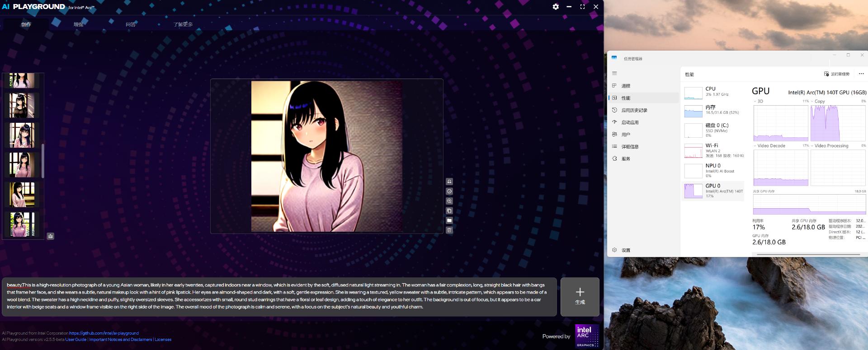Screen dimensions: 868x350
Task: Open 应用历史记录 in Task Manager
Action: coord(643,110)
